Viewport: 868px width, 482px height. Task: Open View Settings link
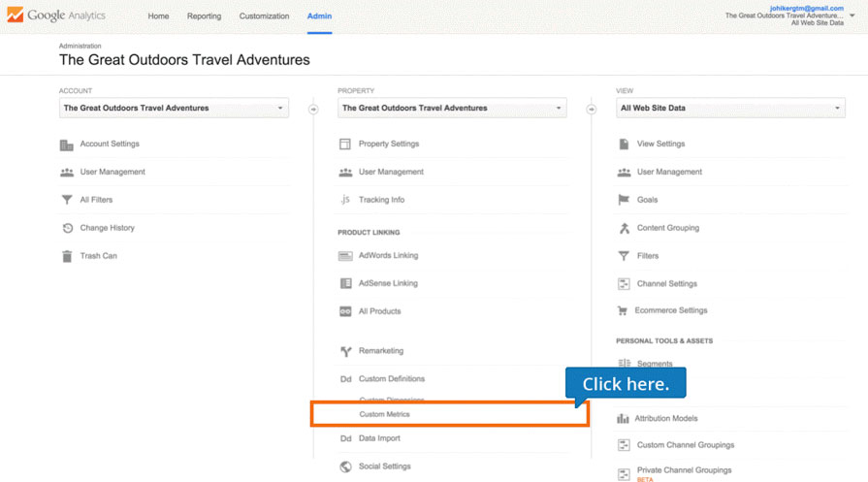click(x=660, y=144)
